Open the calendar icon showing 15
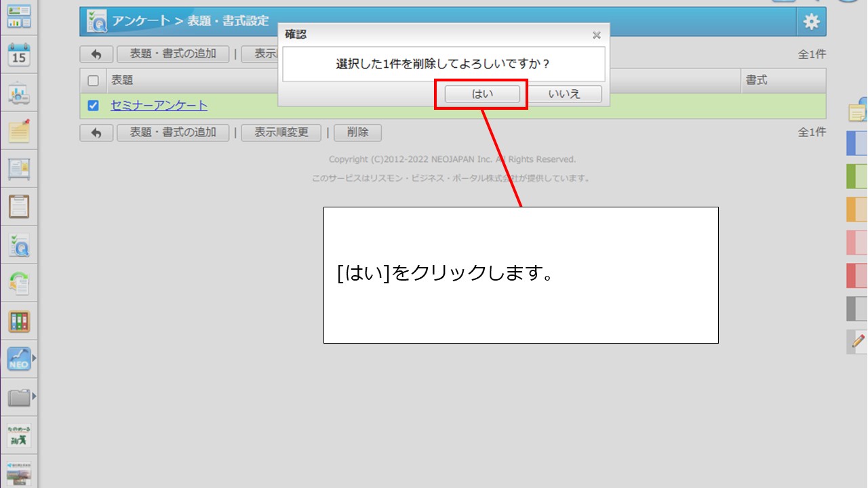The width and height of the screenshot is (868, 488). [19, 54]
